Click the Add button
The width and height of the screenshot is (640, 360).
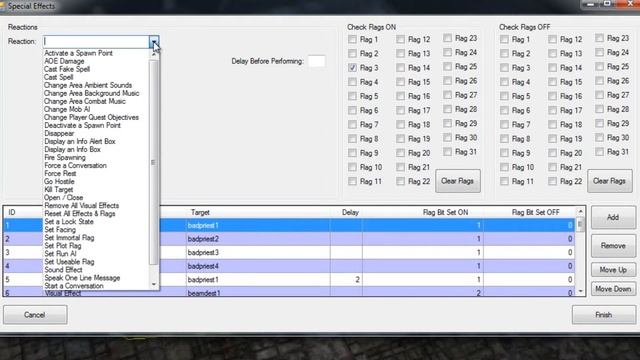point(613,217)
